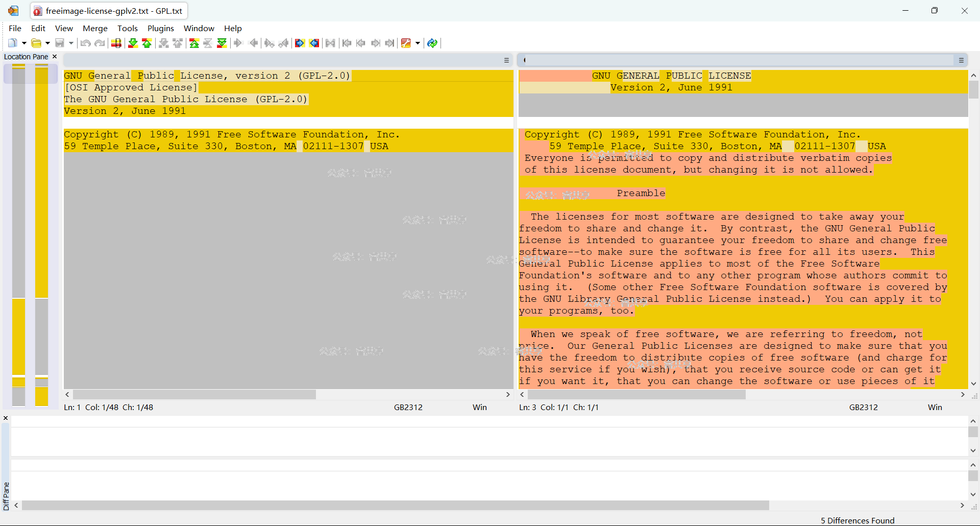Image resolution: width=980 pixels, height=526 pixels.
Task: Close the Location Pane
Action: pos(55,57)
